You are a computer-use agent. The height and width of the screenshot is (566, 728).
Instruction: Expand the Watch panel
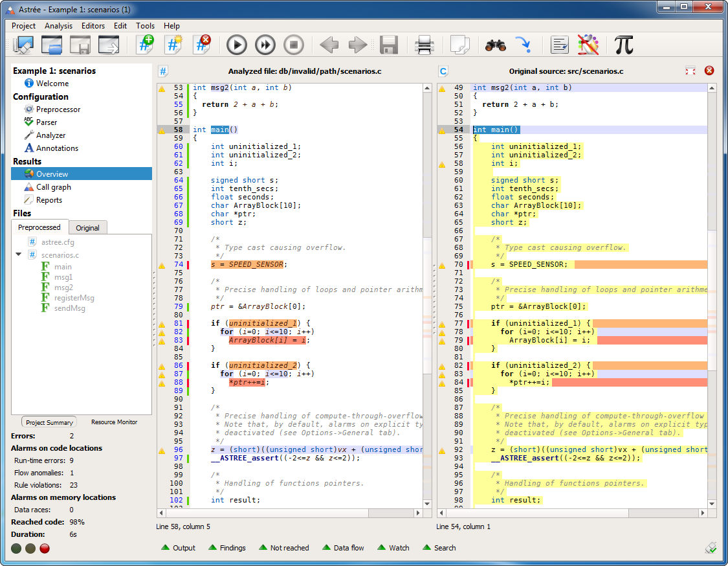393,548
